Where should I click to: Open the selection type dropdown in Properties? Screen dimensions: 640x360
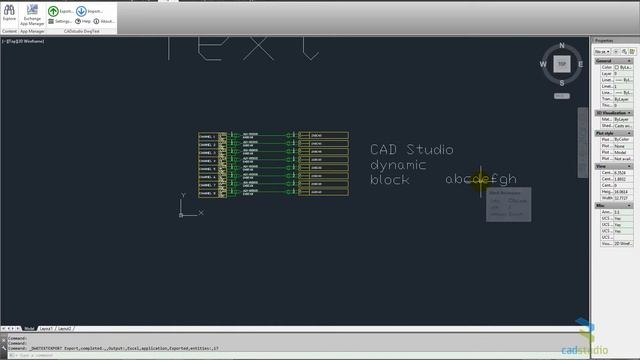pyautogui.click(x=602, y=51)
